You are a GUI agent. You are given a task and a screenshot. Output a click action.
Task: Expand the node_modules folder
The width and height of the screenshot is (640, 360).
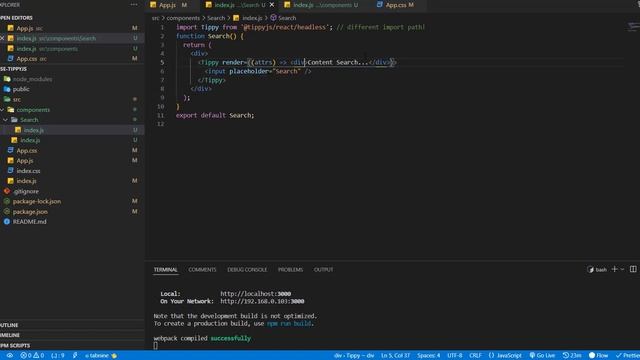(x=32, y=79)
